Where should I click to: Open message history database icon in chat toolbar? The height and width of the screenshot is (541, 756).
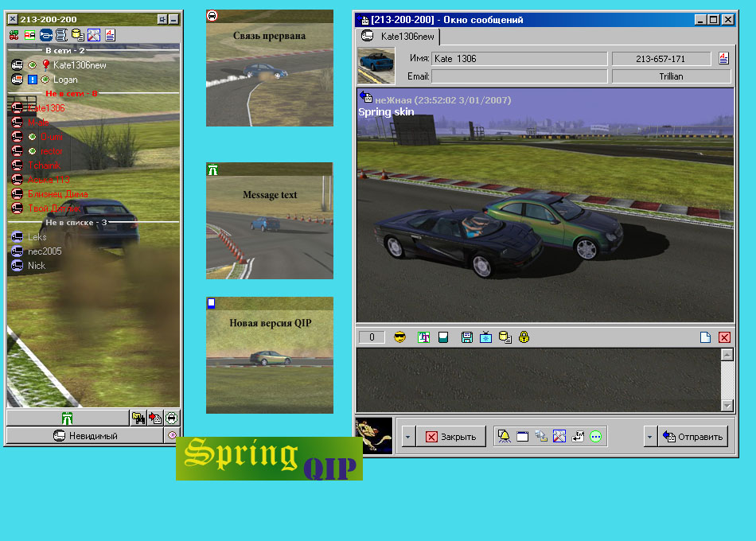point(505,337)
